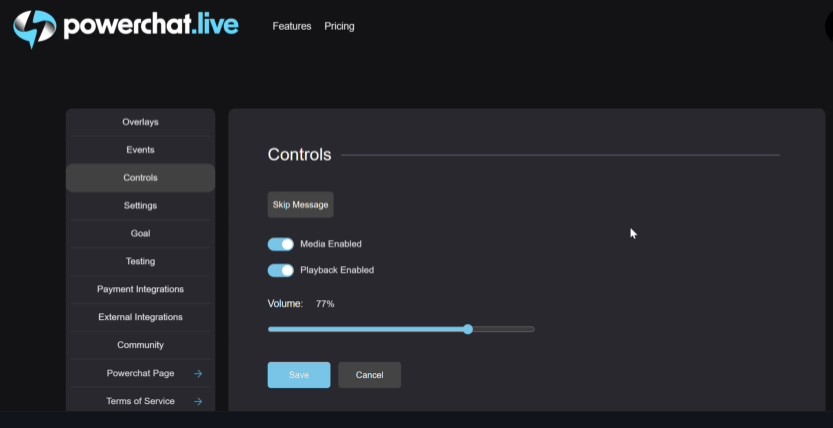Click the Cancel button
This screenshot has width=833, height=428.
pos(369,375)
